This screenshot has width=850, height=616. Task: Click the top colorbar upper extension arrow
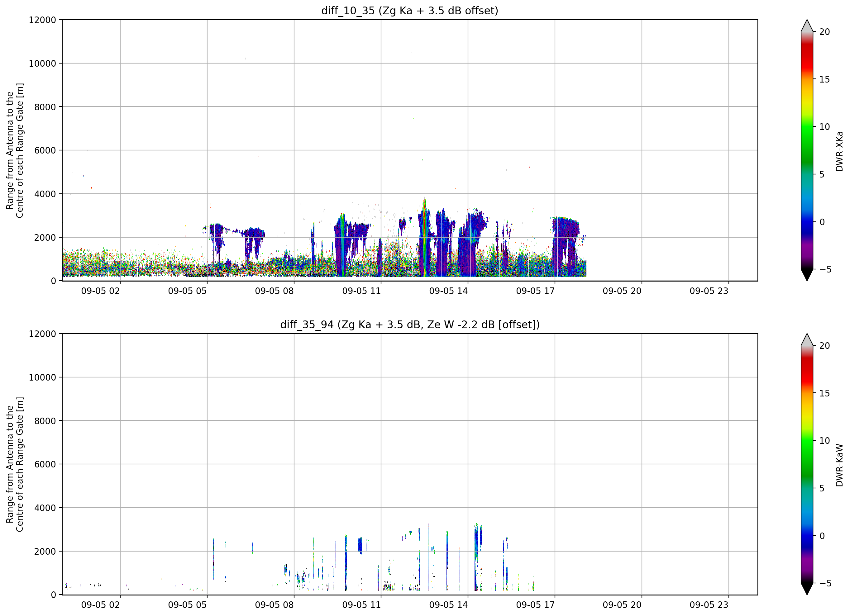coord(807,26)
